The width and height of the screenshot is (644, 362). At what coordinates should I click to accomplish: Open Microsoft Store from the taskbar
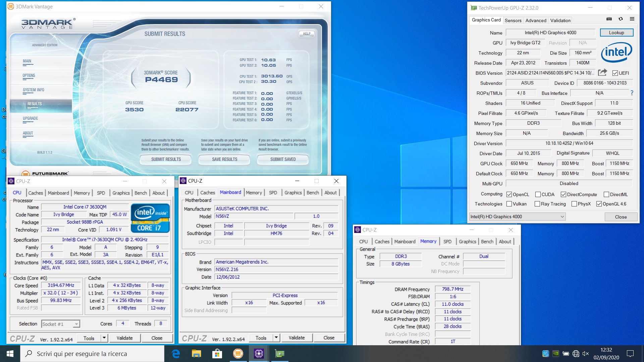tap(217, 354)
